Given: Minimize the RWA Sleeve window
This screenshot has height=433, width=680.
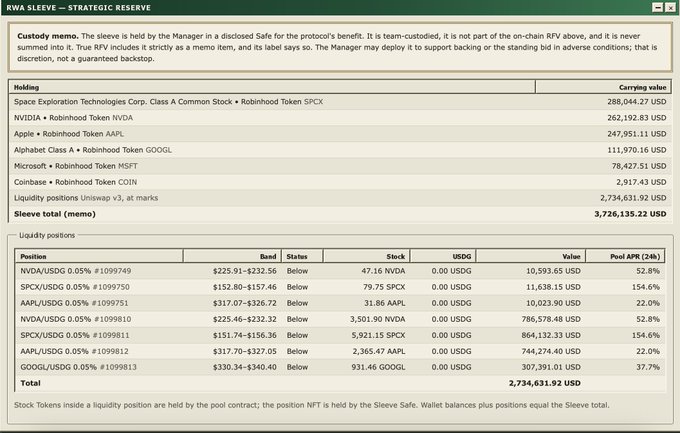Looking at the screenshot, I should tap(658, 7).
